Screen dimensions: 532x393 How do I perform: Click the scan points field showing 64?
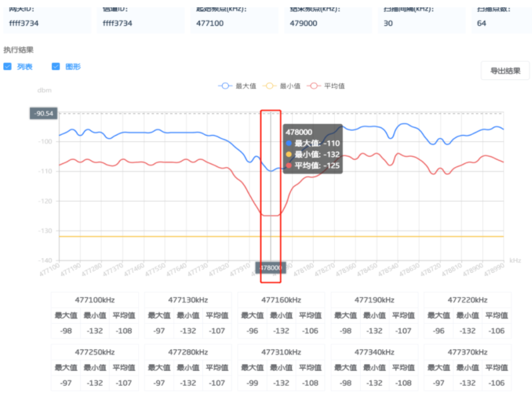click(501, 21)
